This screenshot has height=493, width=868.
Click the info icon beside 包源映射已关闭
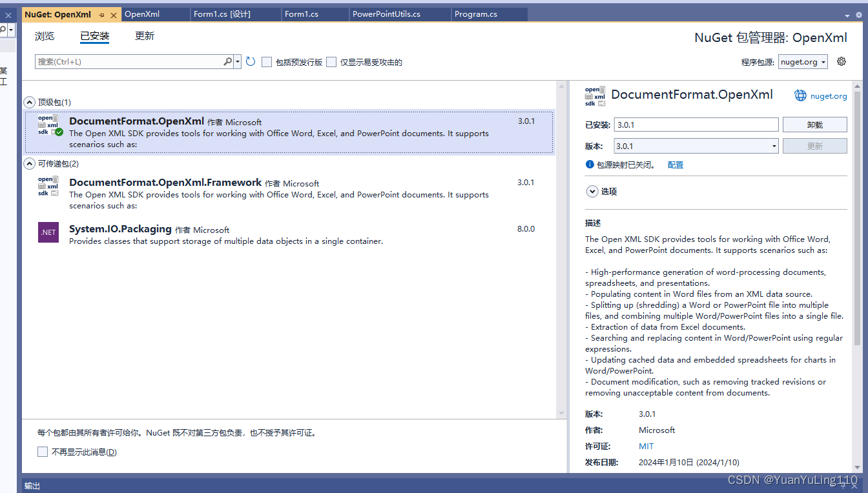tap(589, 165)
